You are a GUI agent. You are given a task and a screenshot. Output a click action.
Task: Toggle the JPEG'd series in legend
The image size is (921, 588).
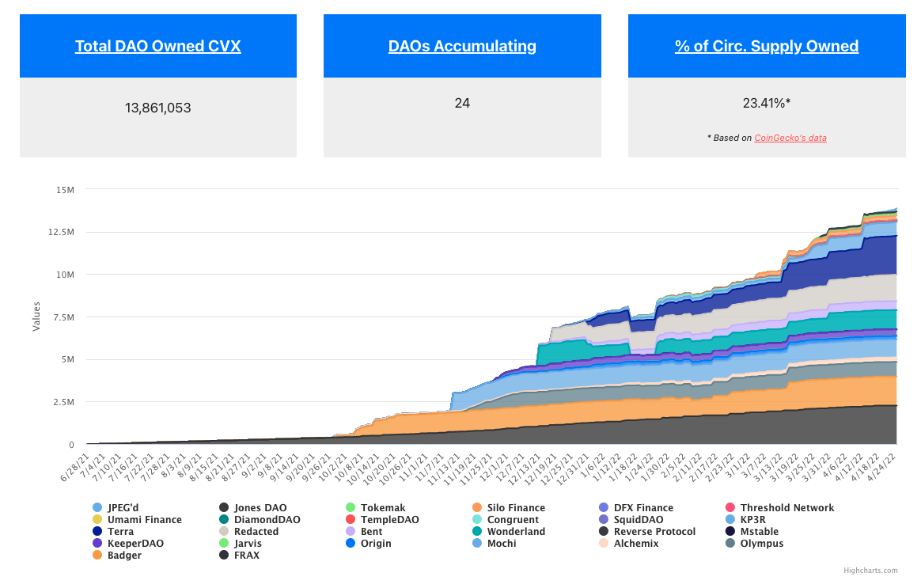pos(127,508)
